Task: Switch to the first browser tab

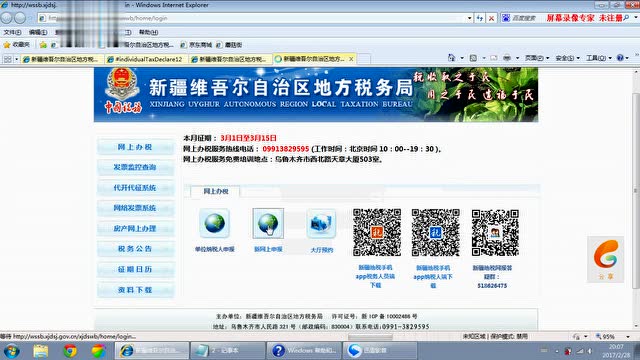Action: coord(63,59)
